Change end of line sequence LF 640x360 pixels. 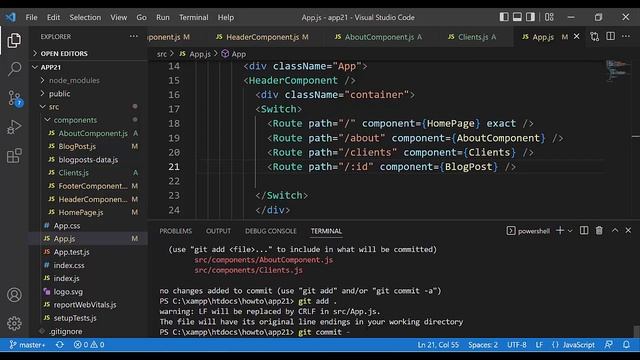click(x=539, y=345)
